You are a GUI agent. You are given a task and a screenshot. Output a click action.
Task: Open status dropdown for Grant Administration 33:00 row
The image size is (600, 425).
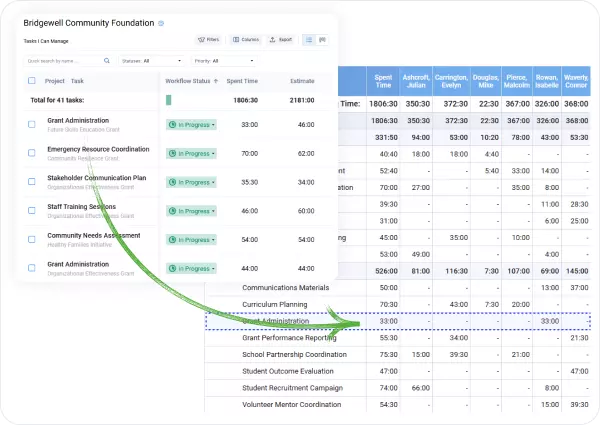[x=191, y=125]
